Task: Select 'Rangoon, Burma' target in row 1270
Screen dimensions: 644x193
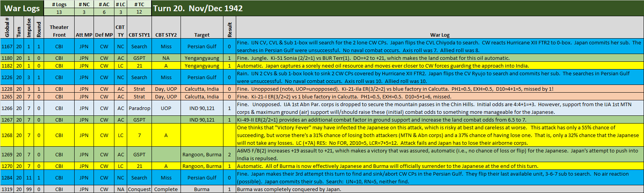Action: (202, 166)
